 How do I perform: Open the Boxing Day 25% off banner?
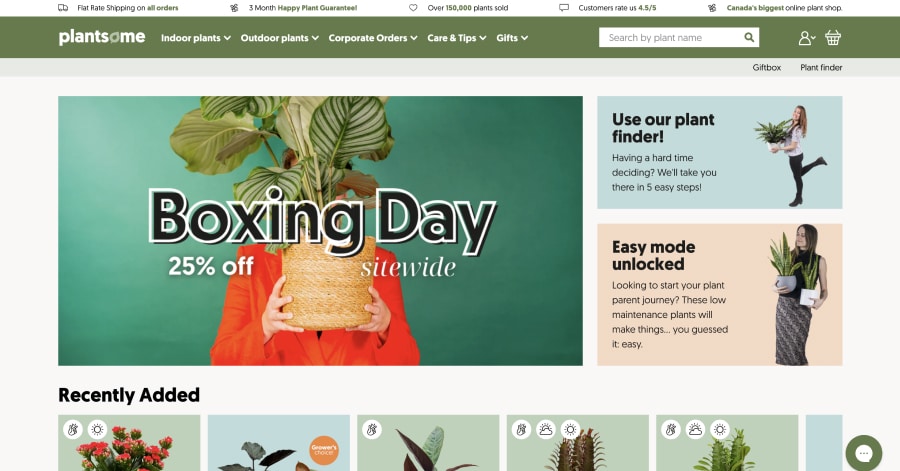pos(320,231)
